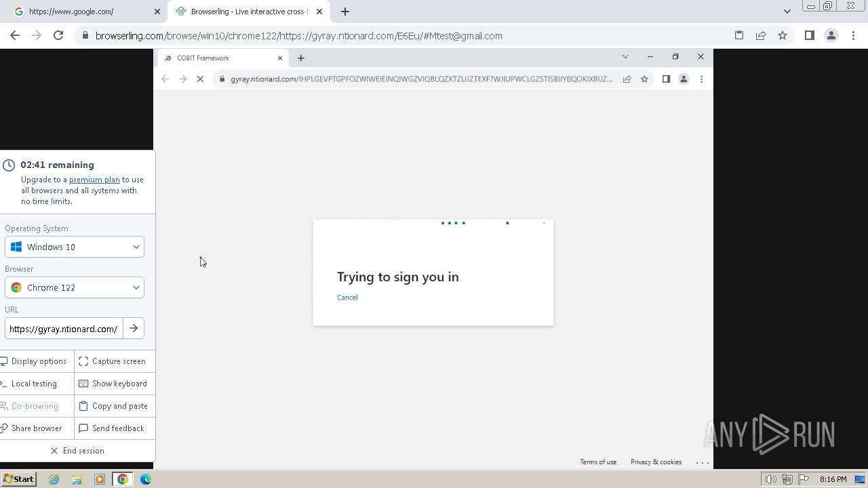The width and height of the screenshot is (868, 488).
Task: Open the premium plan link
Action: click(94, 180)
